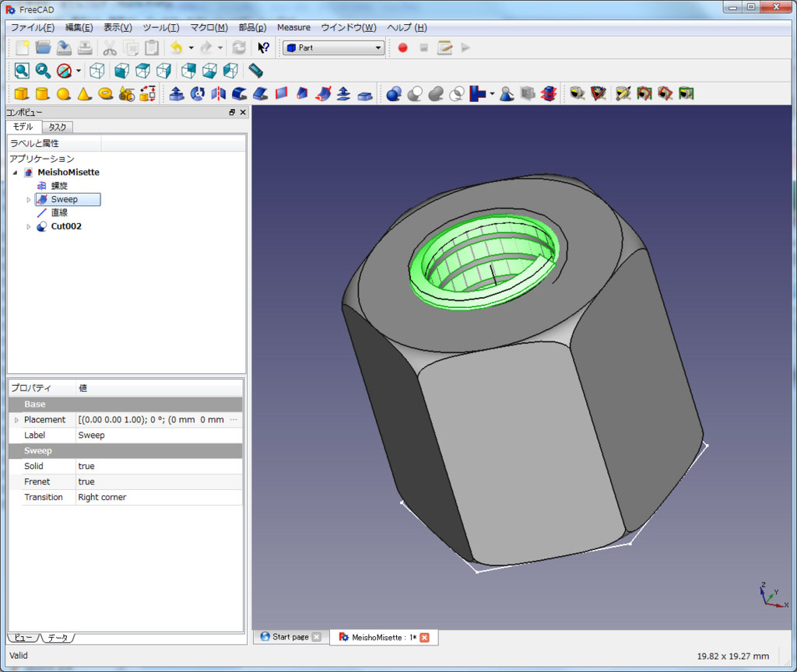Screen dimensions: 797x672
Task: Expand the Placement property row
Action: 16,420
